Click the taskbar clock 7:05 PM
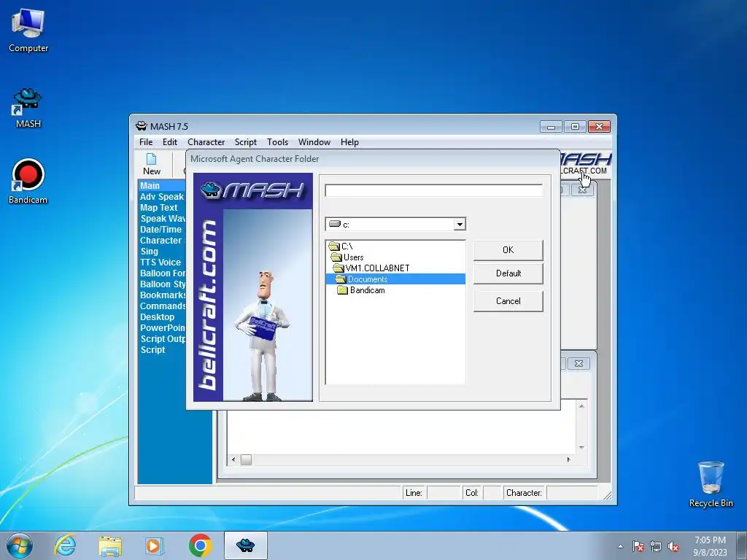 pos(710,540)
